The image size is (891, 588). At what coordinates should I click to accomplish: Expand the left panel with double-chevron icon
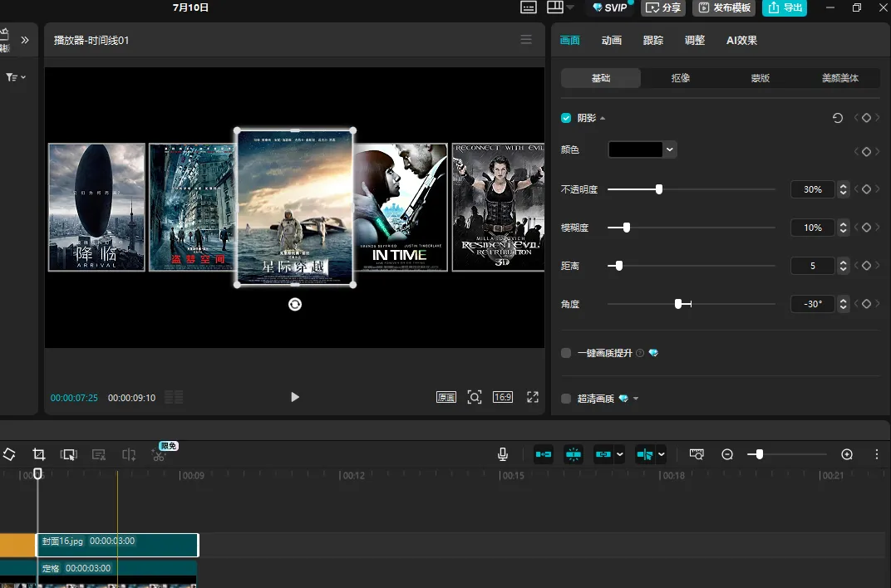pos(24,41)
